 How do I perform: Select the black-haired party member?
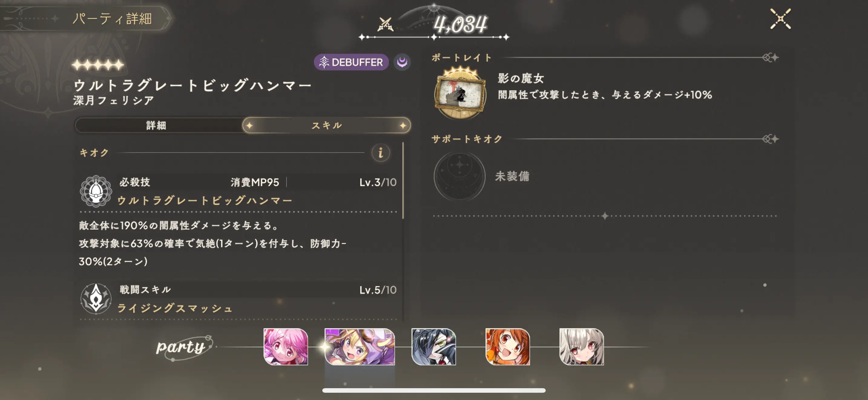click(x=434, y=346)
